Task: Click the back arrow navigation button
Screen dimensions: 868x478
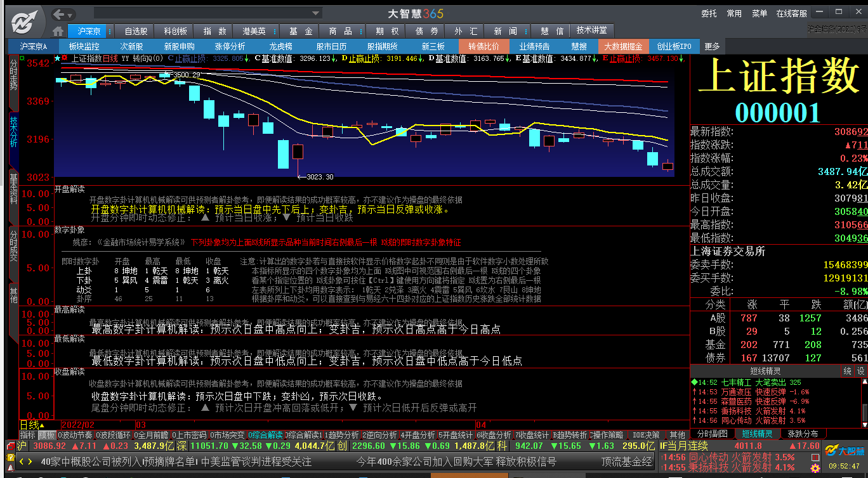Action: click(x=59, y=14)
